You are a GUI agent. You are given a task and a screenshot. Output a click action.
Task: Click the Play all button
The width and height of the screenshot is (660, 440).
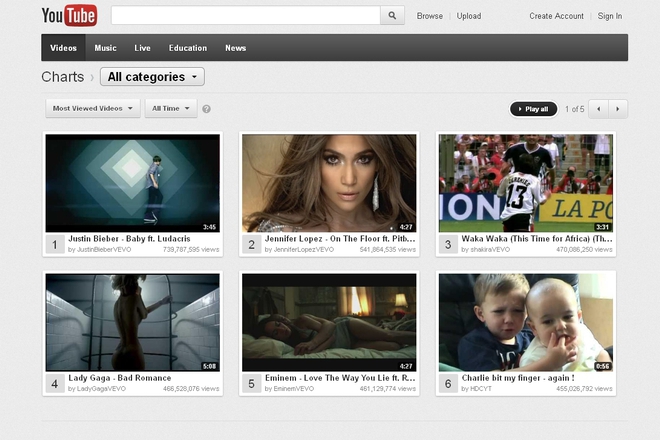click(x=533, y=109)
